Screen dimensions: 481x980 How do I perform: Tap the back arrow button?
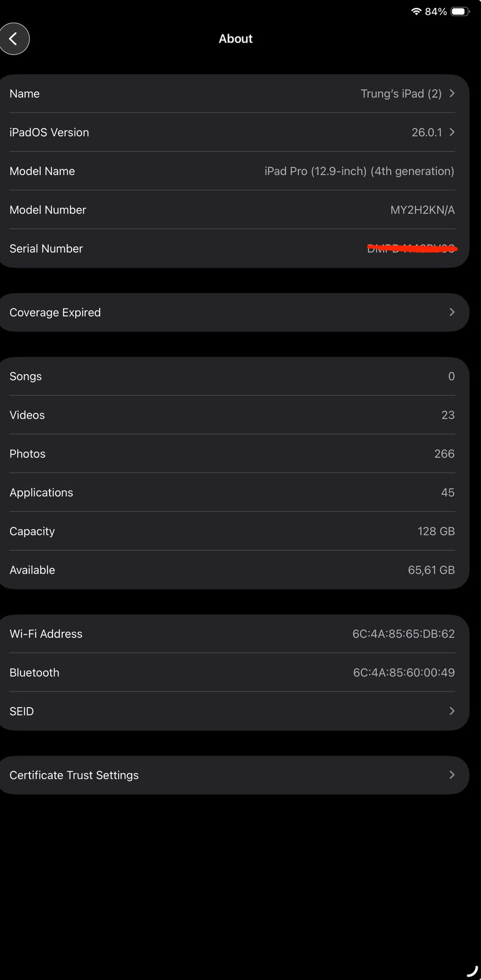point(14,39)
